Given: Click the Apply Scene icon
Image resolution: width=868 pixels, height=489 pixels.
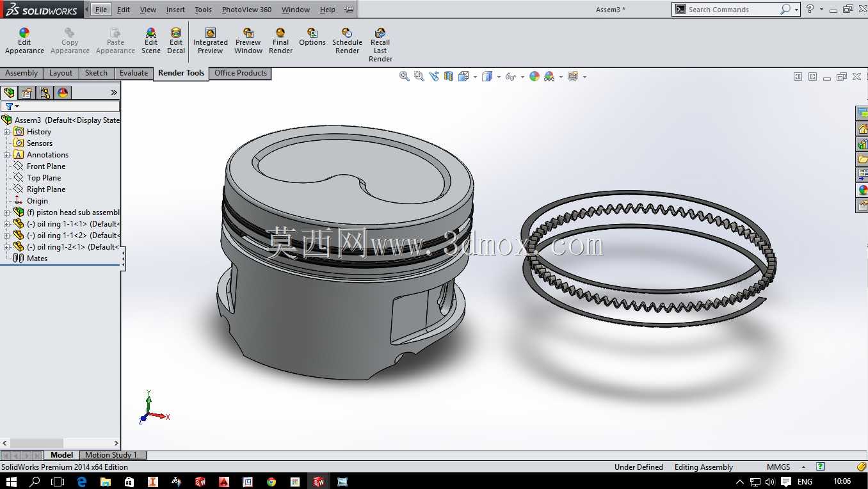Looking at the screenshot, I should (549, 76).
